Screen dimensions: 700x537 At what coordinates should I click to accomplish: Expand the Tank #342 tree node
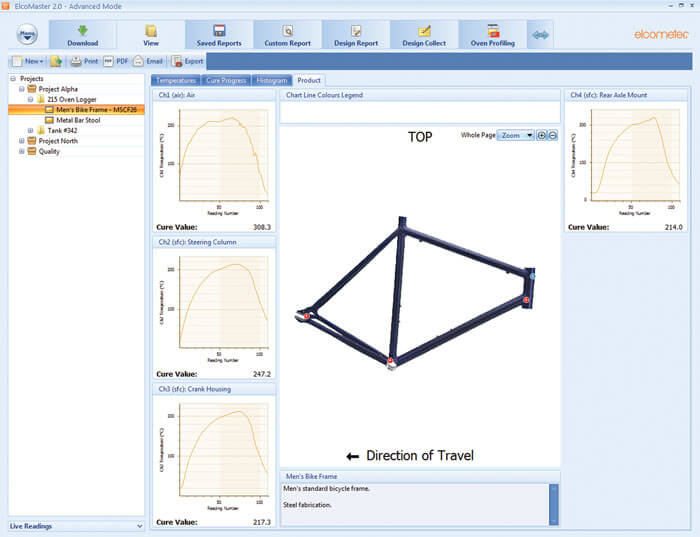tap(31, 130)
